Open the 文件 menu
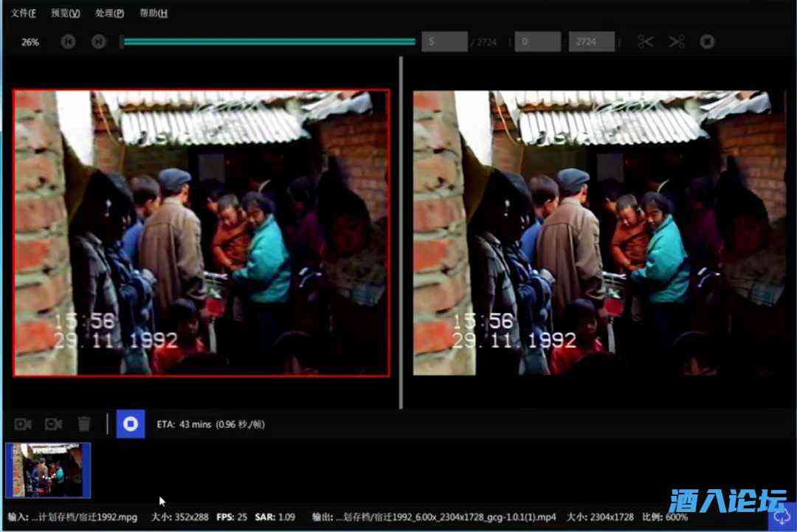Image resolution: width=797 pixels, height=532 pixels. (x=24, y=13)
